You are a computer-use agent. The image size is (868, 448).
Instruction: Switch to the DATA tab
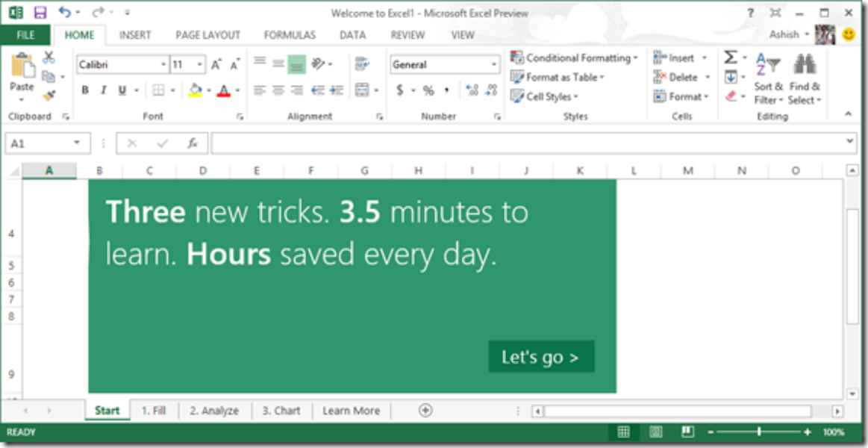pos(352,35)
